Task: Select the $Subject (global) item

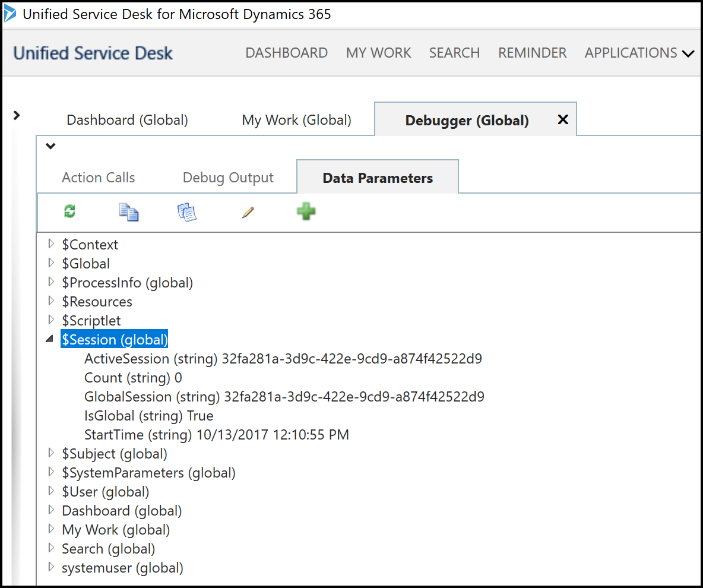Action: coord(115,453)
